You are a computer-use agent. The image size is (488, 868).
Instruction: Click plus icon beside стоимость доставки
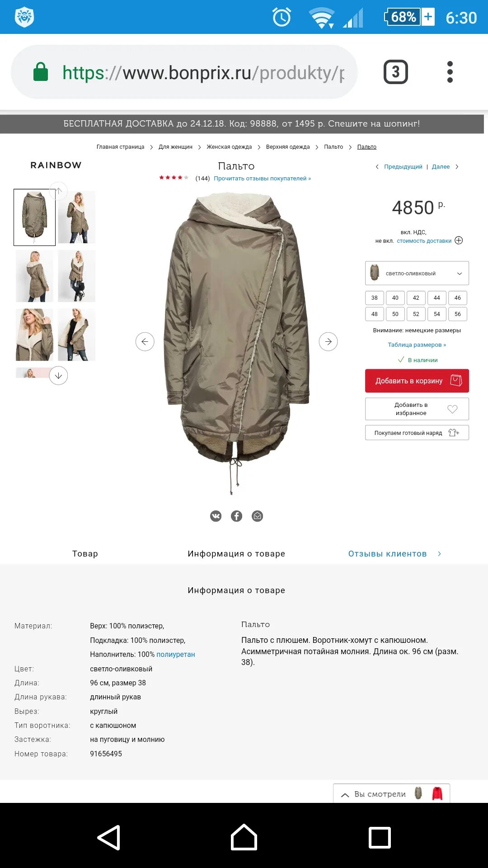(x=459, y=241)
